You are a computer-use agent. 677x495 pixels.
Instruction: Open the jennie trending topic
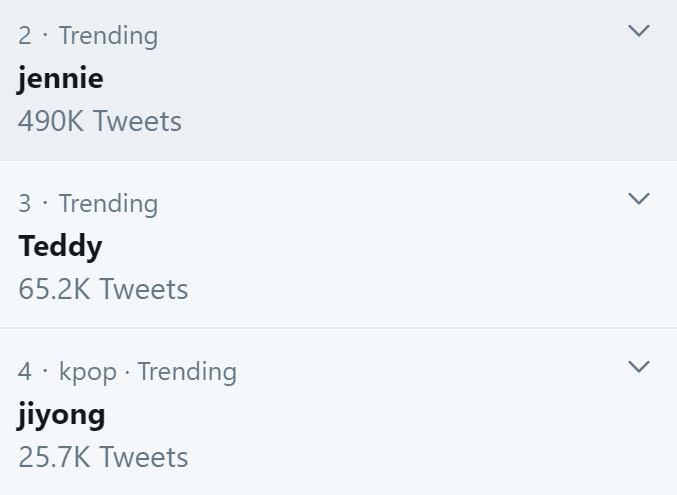tap(61, 79)
